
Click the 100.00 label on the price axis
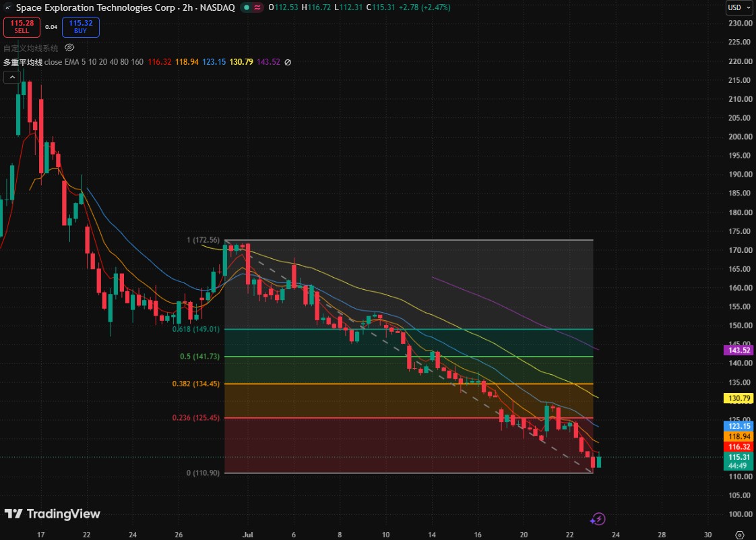click(741, 514)
